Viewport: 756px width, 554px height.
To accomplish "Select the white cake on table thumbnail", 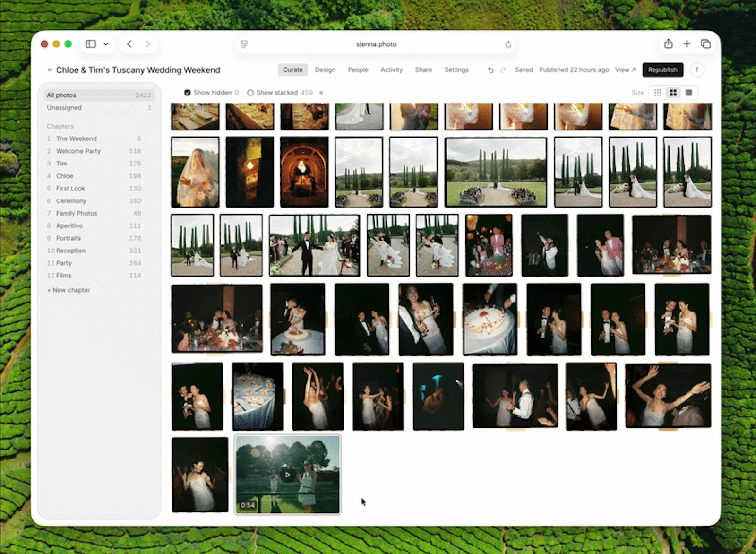I will click(490, 319).
